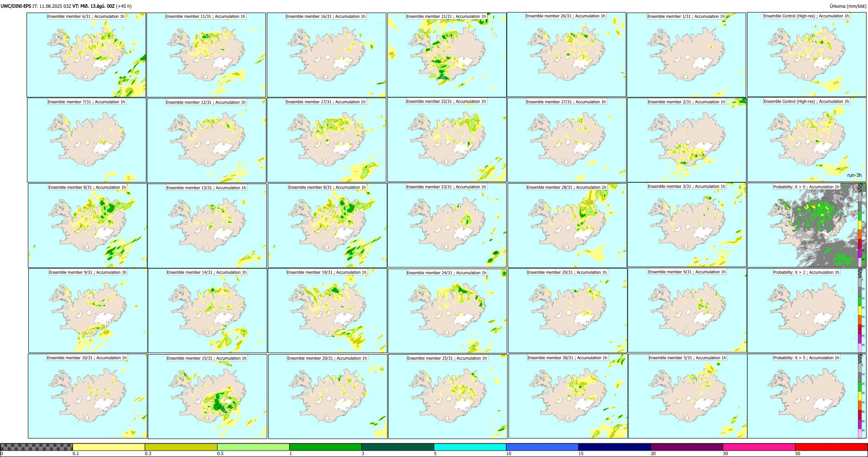Click the olive 0.3–0.5 legend swatch
The image size is (868, 457).
point(181,447)
